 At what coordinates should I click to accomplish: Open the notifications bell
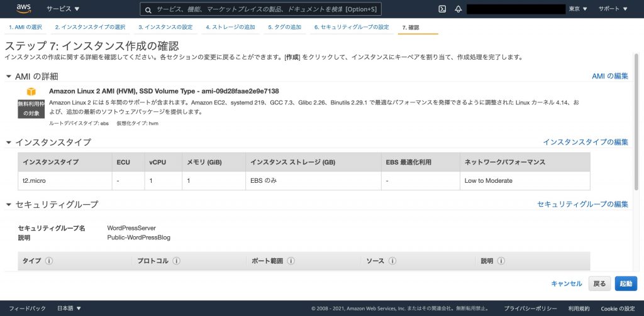click(x=458, y=9)
